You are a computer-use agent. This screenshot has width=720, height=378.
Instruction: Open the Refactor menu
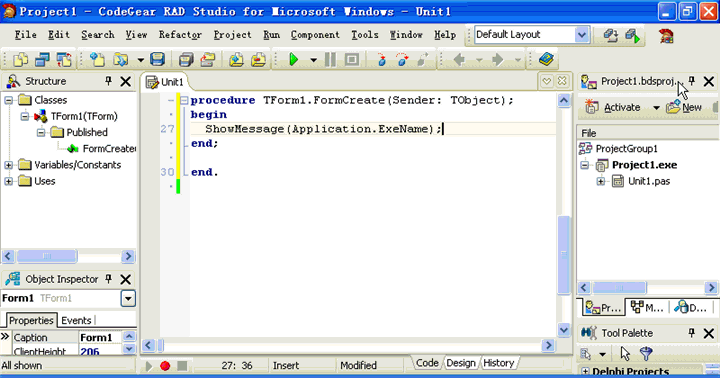click(180, 35)
